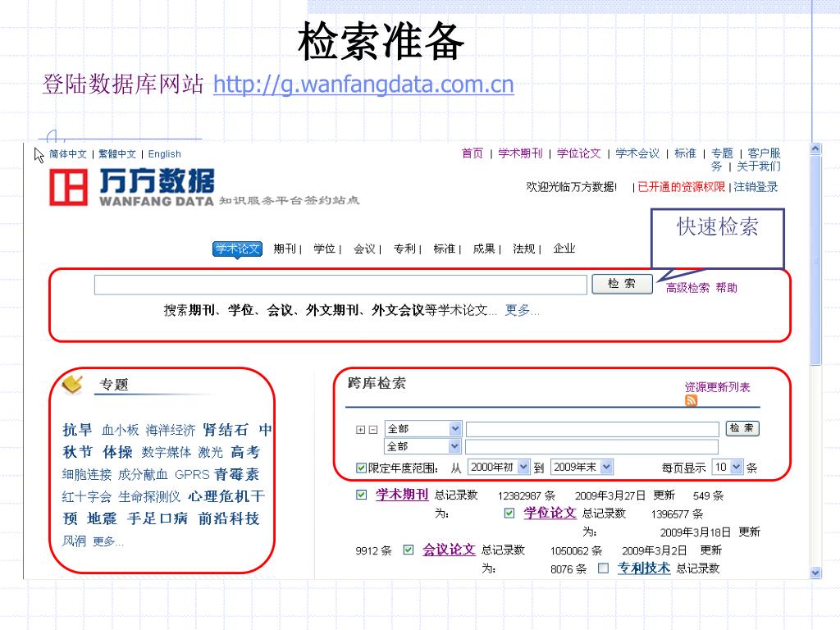This screenshot has height=630, width=840.
Task: Switch language to English
Action: (164, 154)
